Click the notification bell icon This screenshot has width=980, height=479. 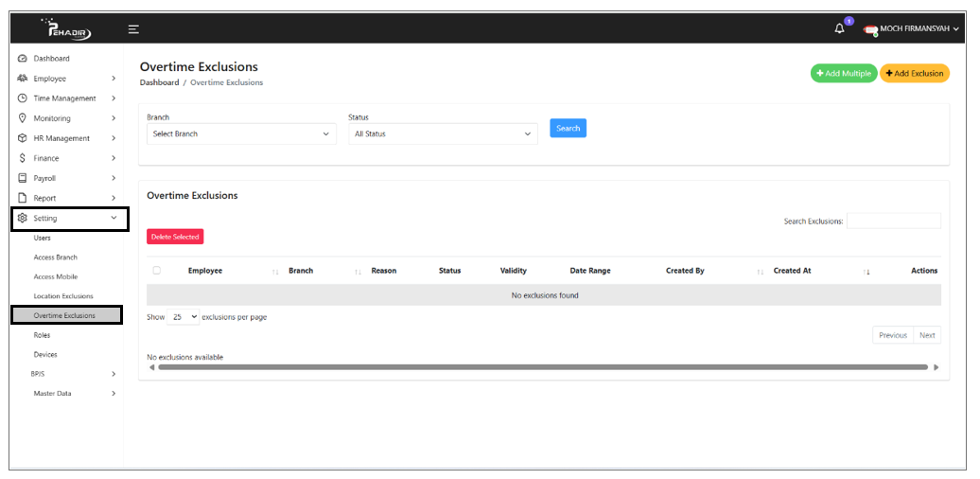point(839,29)
